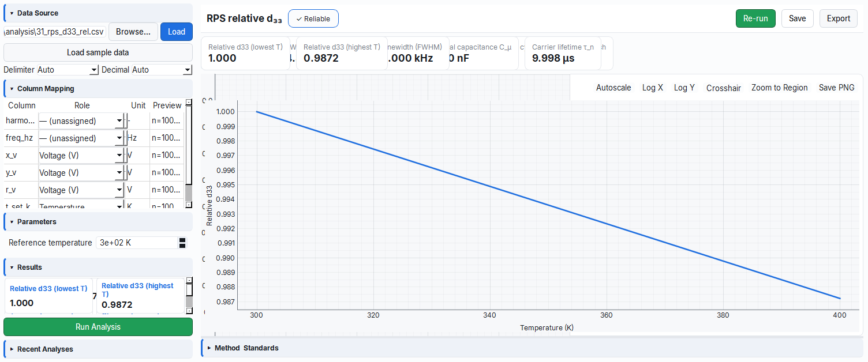The height and width of the screenshot is (362, 868).
Task: Toggle Log Y axis scaling
Action: pyautogui.click(x=684, y=88)
